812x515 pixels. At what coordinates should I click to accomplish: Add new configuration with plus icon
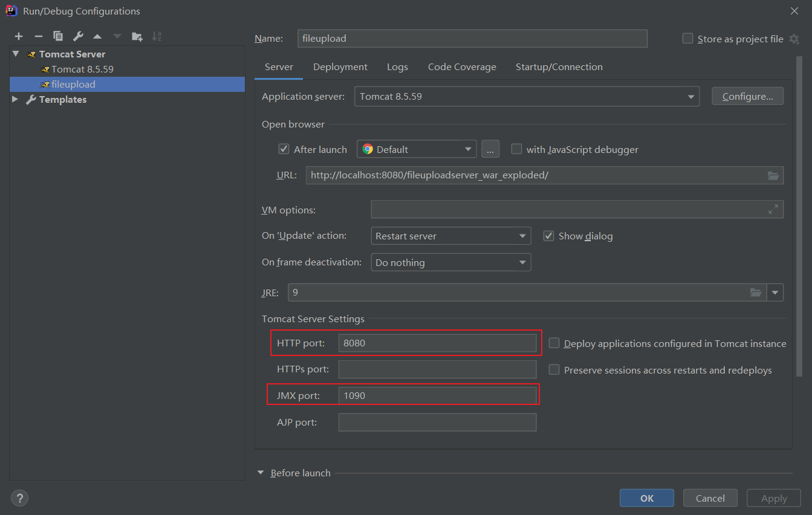click(19, 36)
